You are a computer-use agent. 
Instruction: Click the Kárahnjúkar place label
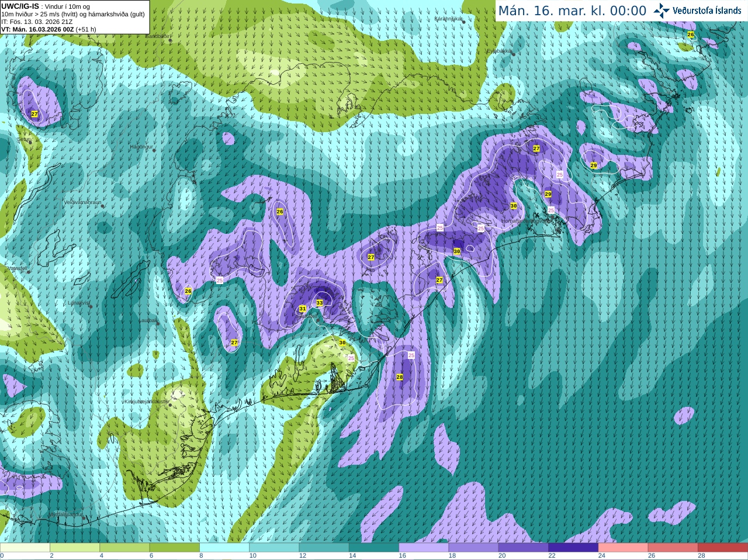(449, 19)
